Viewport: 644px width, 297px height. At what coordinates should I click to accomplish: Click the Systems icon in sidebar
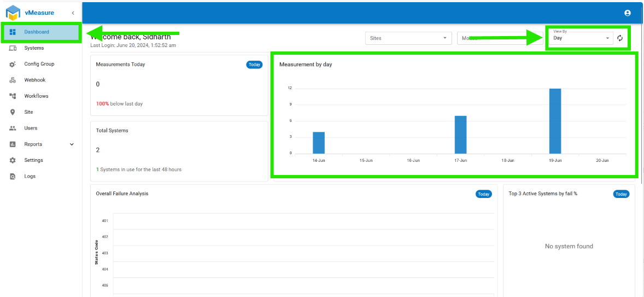[x=13, y=48]
